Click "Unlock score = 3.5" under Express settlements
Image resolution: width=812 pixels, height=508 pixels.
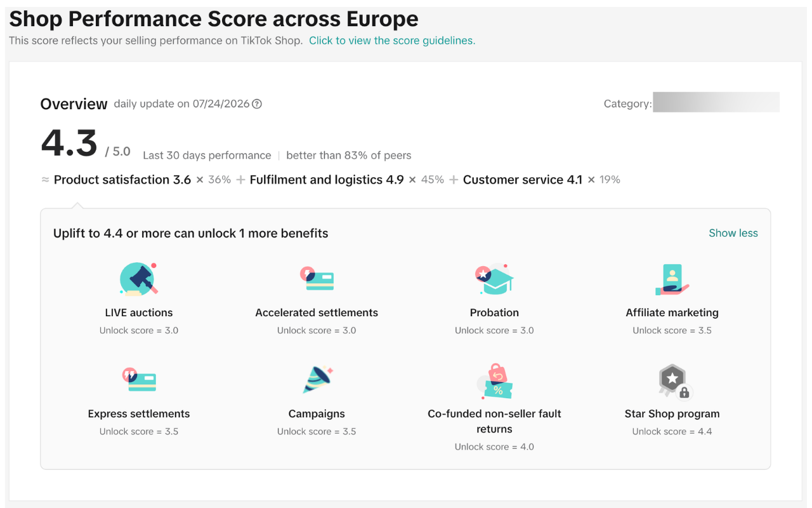pyautogui.click(x=139, y=431)
